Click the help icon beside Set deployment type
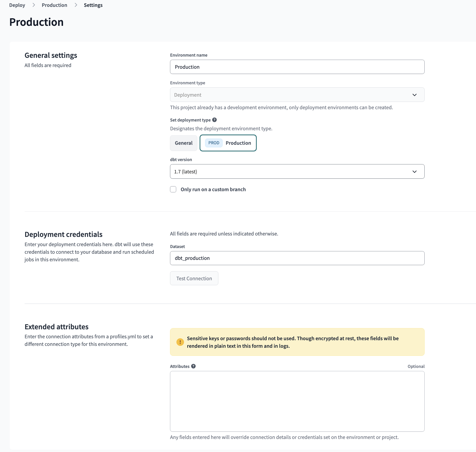 [214, 120]
